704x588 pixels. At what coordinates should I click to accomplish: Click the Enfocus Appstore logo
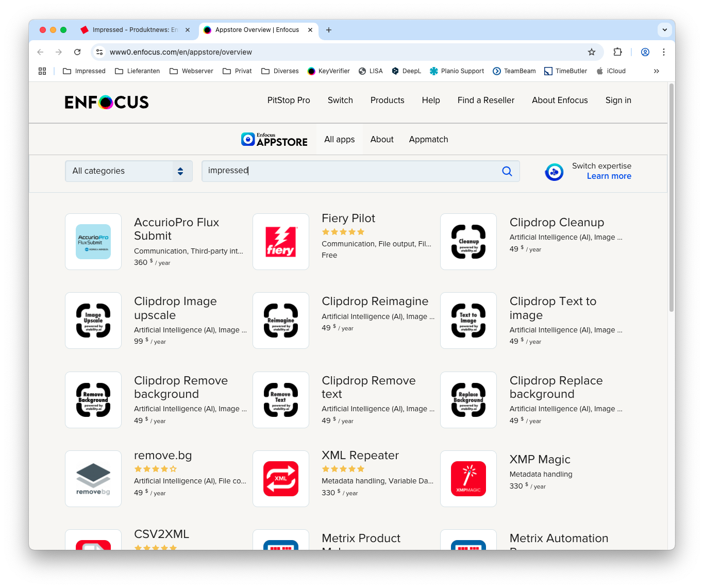pos(274,139)
